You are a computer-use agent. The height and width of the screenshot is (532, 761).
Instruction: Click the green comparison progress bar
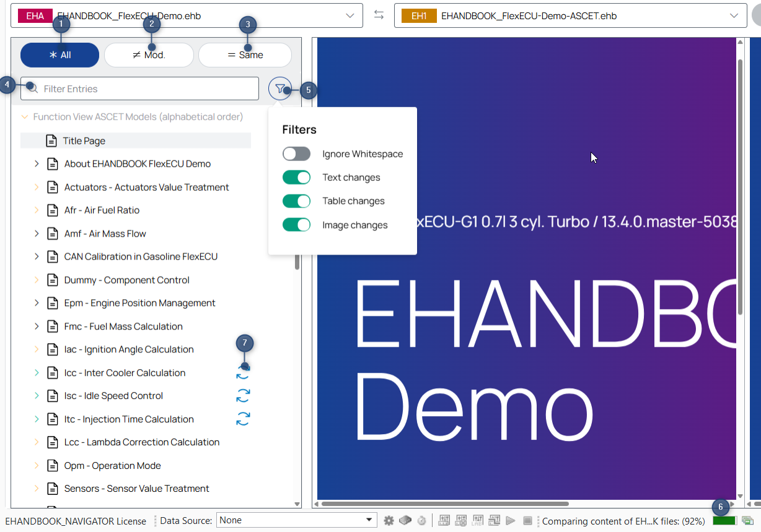724,521
